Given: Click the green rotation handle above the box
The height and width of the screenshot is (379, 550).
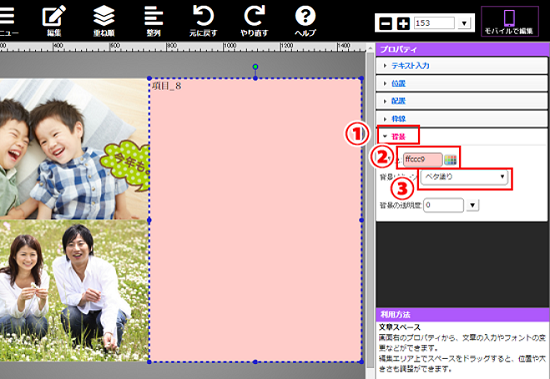Looking at the screenshot, I should 255,67.
